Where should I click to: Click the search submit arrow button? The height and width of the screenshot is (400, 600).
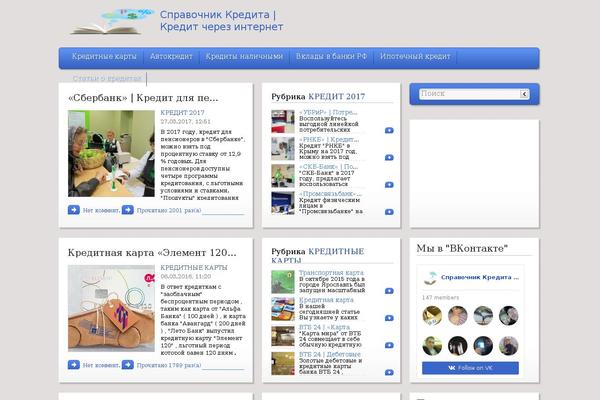tap(525, 94)
